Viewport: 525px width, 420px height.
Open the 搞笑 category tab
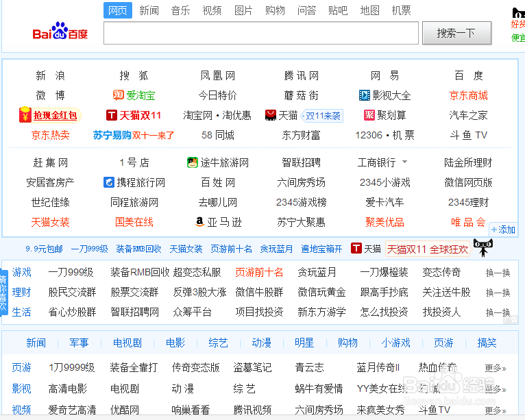(x=487, y=343)
